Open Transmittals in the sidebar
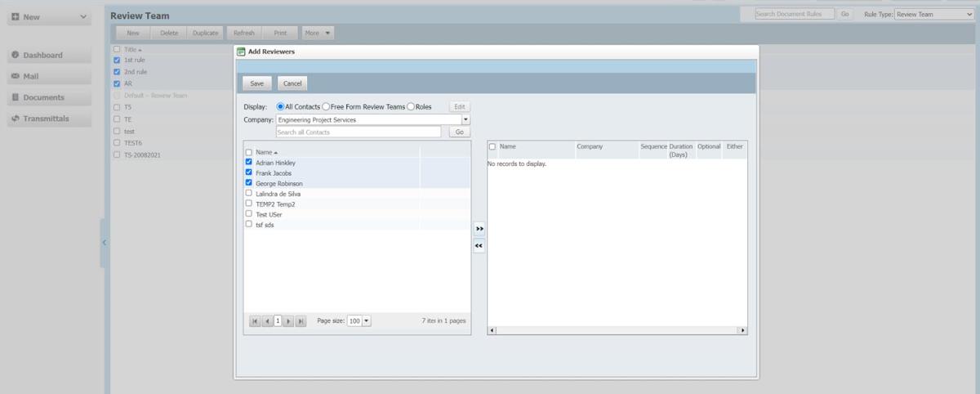Image resolution: width=980 pixels, height=394 pixels. (47, 119)
